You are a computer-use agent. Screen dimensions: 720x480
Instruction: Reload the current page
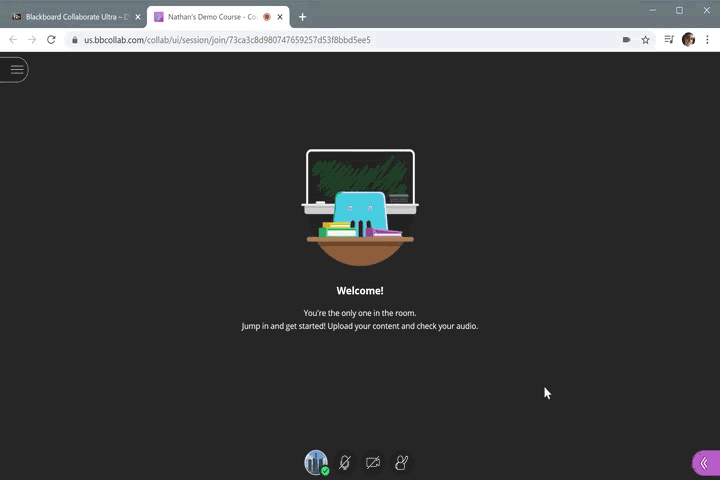51,40
